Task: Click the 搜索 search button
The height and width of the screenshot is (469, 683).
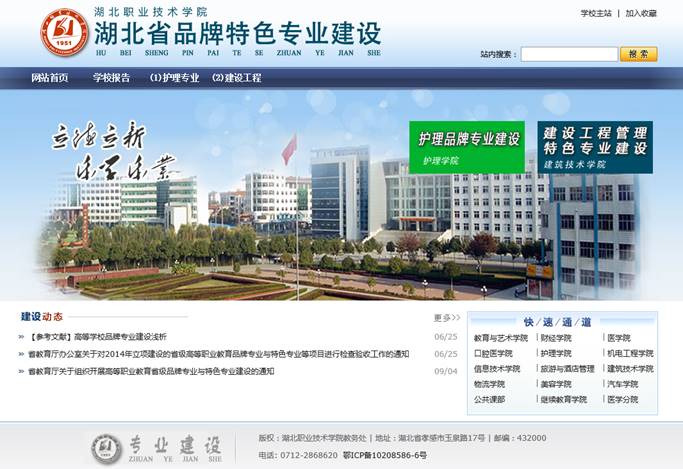Action: tap(638, 54)
